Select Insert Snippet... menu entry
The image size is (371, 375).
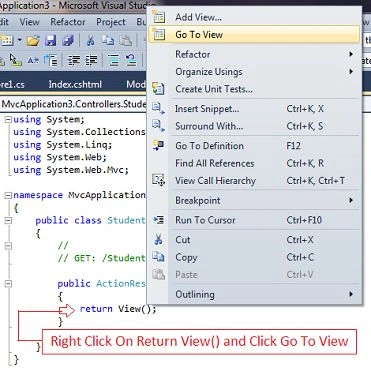pyautogui.click(x=254, y=109)
